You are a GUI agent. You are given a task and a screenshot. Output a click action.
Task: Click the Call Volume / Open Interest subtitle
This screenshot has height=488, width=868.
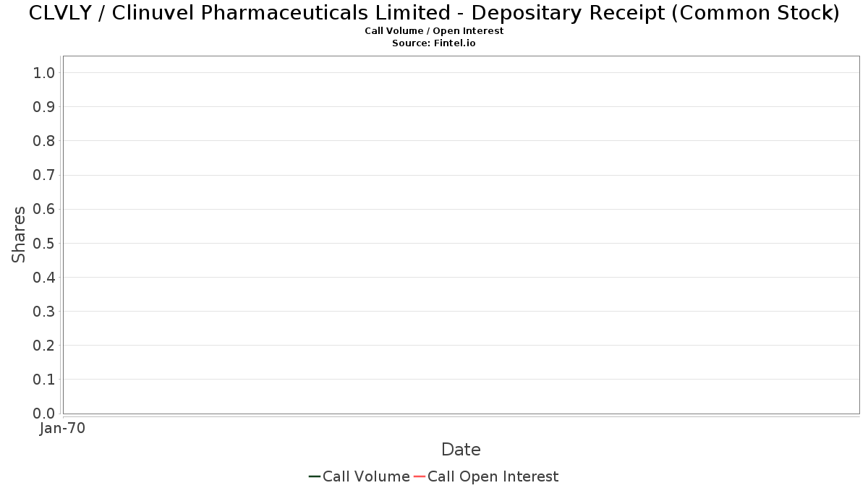click(434, 31)
